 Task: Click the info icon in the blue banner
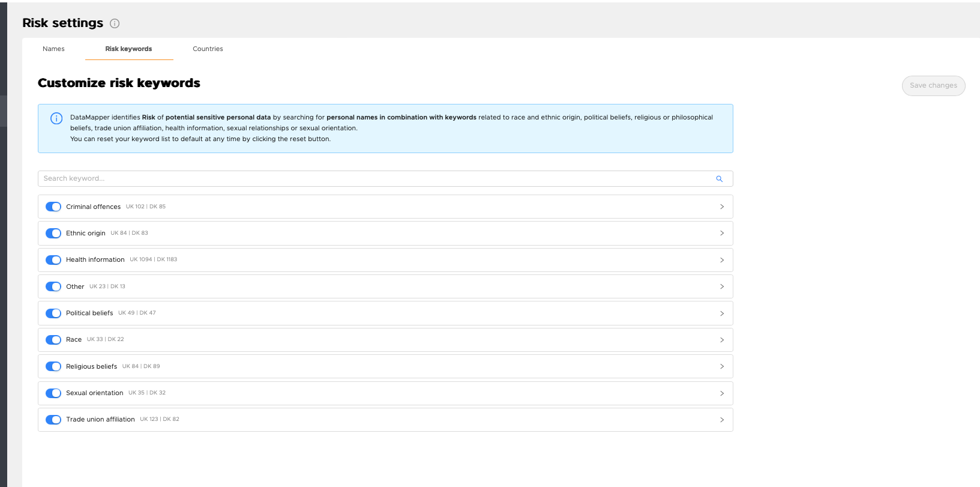point(56,118)
